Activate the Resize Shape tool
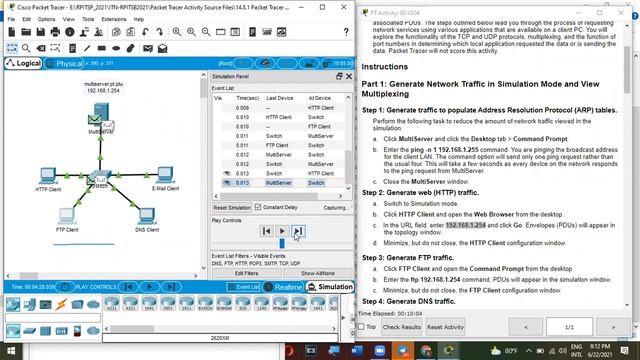The image size is (640, 360). coord(55,48)
